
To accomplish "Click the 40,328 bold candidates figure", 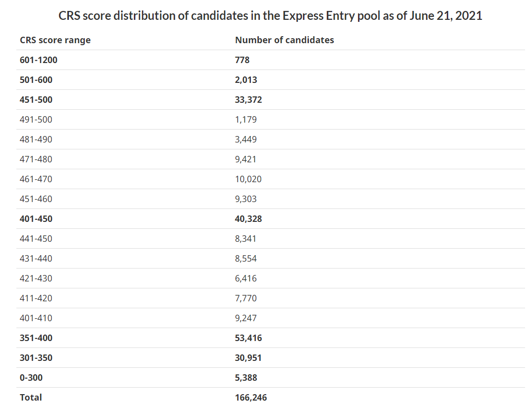I will pyautogui.click(x=248, y=219).
